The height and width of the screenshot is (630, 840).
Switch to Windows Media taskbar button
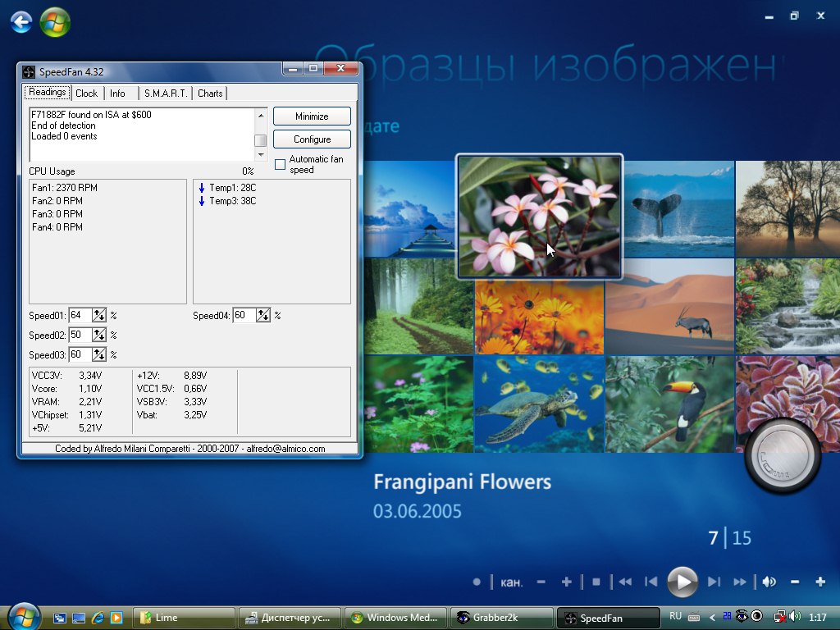coord(396,618)
